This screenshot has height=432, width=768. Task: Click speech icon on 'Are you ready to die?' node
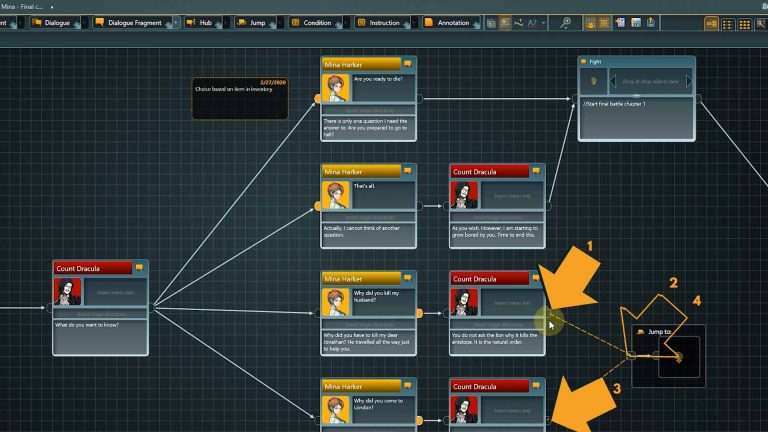click(408, 64)
